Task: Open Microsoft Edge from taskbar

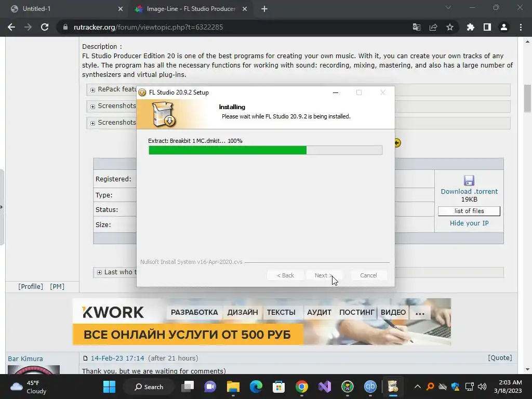Action: (x=256, y=387)
